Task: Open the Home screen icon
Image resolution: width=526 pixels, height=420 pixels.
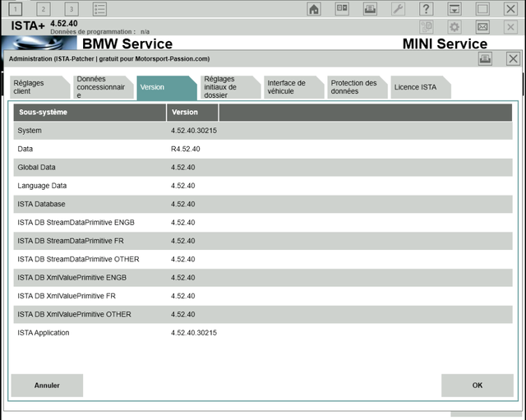Action: (314, 9)
